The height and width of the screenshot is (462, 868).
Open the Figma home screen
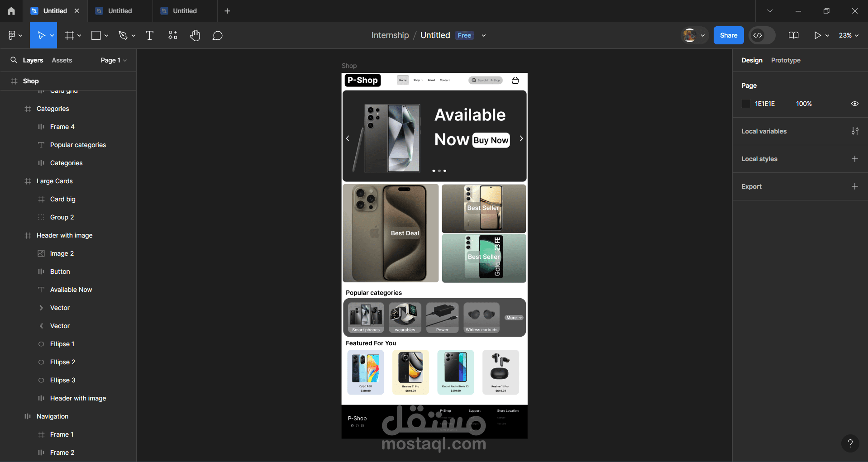11,11
